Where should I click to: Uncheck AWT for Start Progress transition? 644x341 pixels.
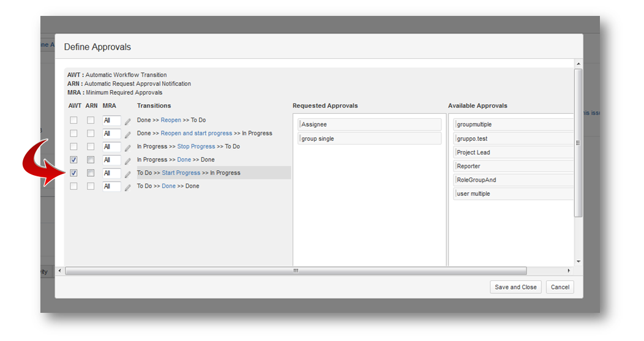click(73, 173)
